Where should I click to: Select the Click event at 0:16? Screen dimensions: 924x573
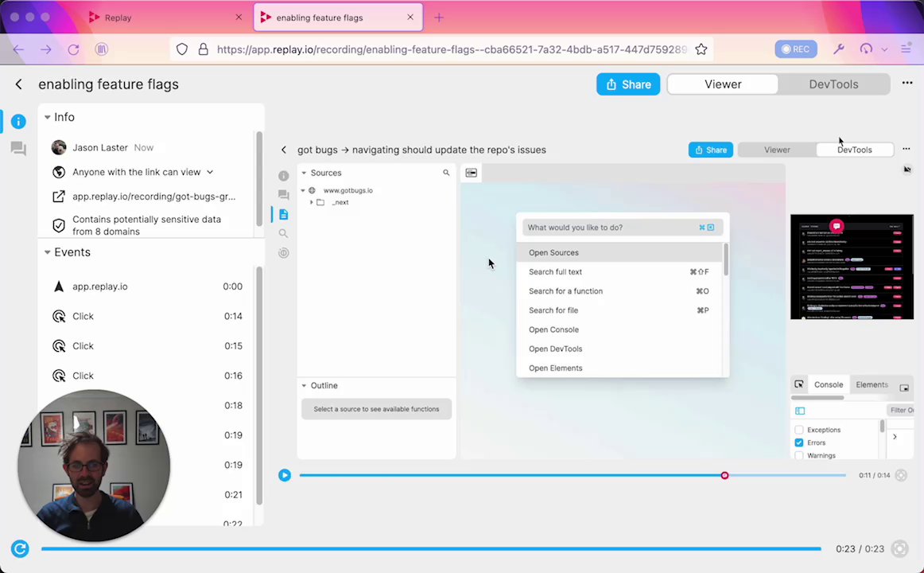click(x=147, y=376)
